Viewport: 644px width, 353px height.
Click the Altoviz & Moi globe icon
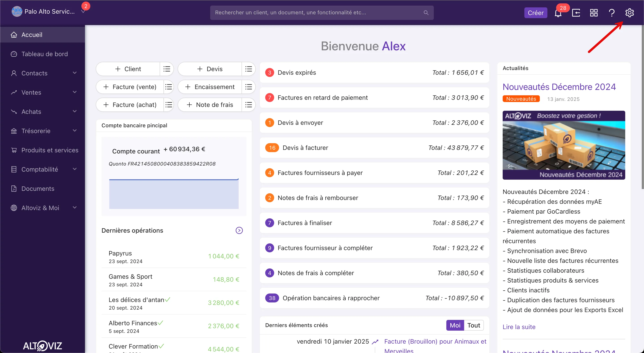pos(14,208)
